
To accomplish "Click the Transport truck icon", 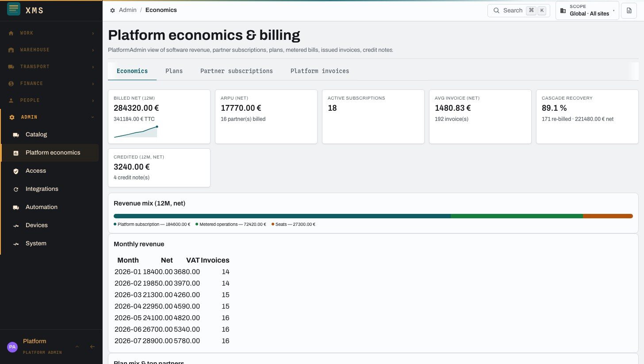I will click(x=11, y=67).
